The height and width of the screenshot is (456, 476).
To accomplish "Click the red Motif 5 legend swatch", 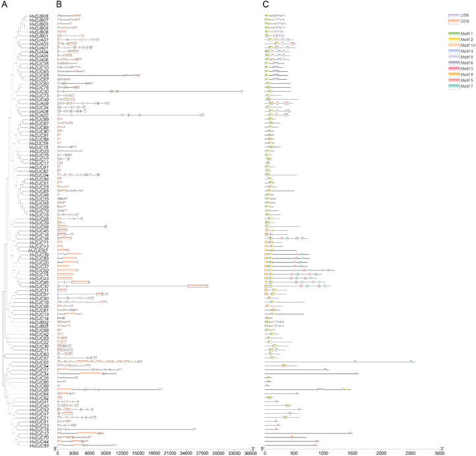I will pos(454,81).
